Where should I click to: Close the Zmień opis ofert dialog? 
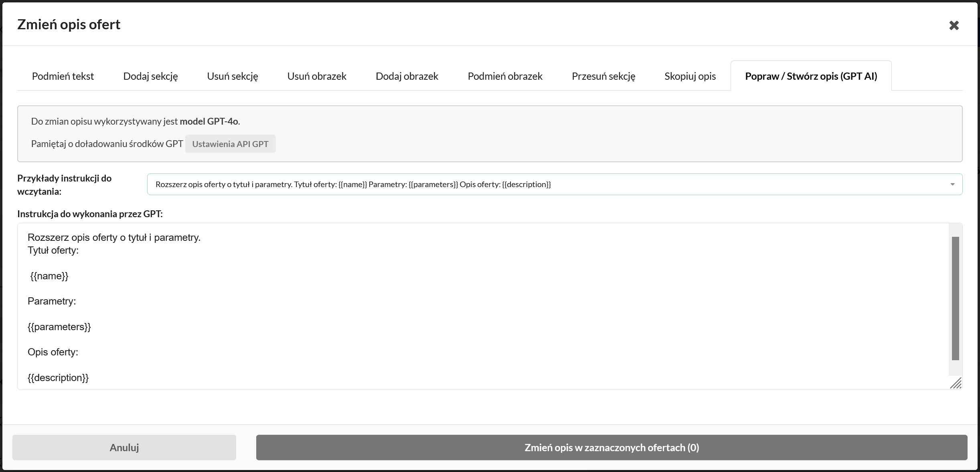click(x=954, y=25)
